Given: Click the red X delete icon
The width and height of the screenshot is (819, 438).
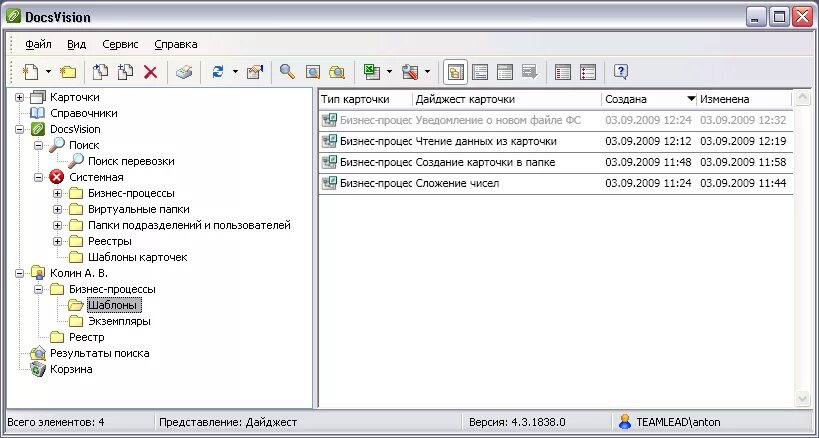Looking at the screenshot, I should pyautogui.click(x=150, y=72).
